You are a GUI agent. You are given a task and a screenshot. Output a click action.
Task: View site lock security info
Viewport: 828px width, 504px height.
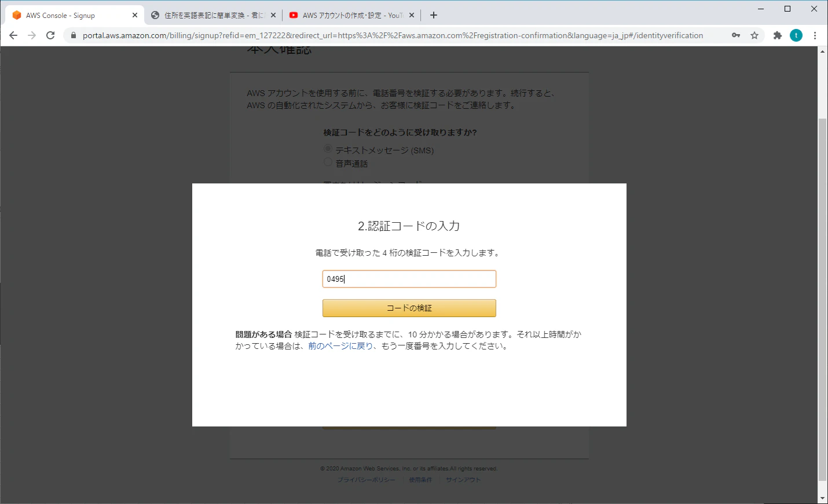[73, 35]
